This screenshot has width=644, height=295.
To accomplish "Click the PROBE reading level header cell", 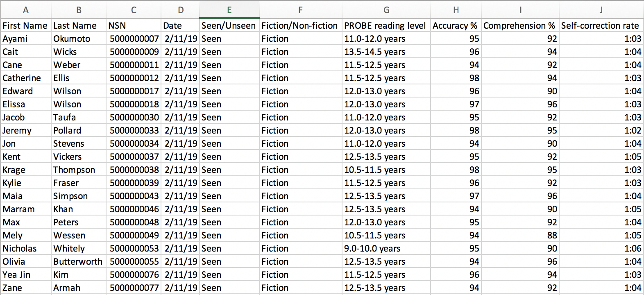I will pos(385,25).
